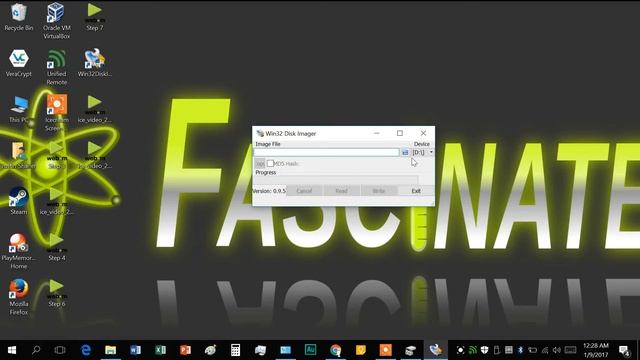Viewport: 640px width, 360px height.
Task: Click the Win32 Disk Imager progress bar
Action: tap(336, 180)
